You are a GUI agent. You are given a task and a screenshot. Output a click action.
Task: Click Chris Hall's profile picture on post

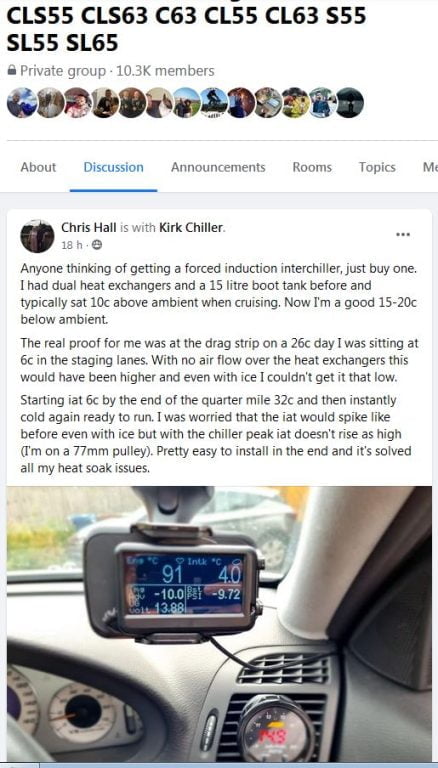(37, 236)
